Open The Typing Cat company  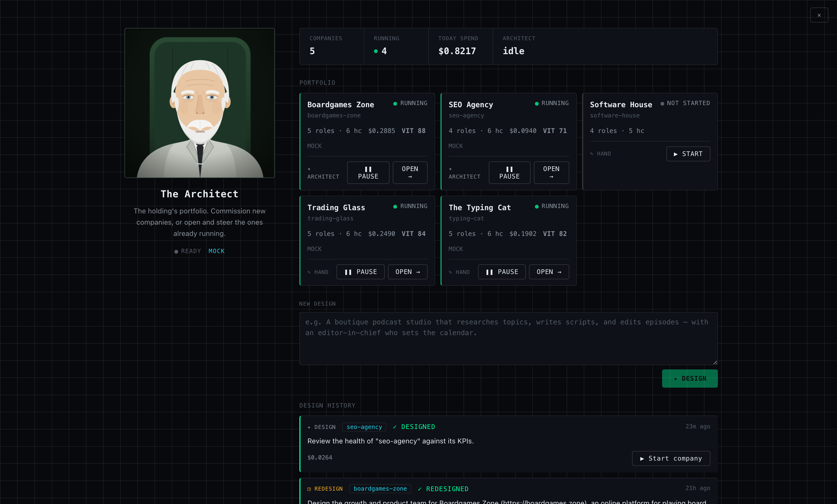[x=549, y=272]
